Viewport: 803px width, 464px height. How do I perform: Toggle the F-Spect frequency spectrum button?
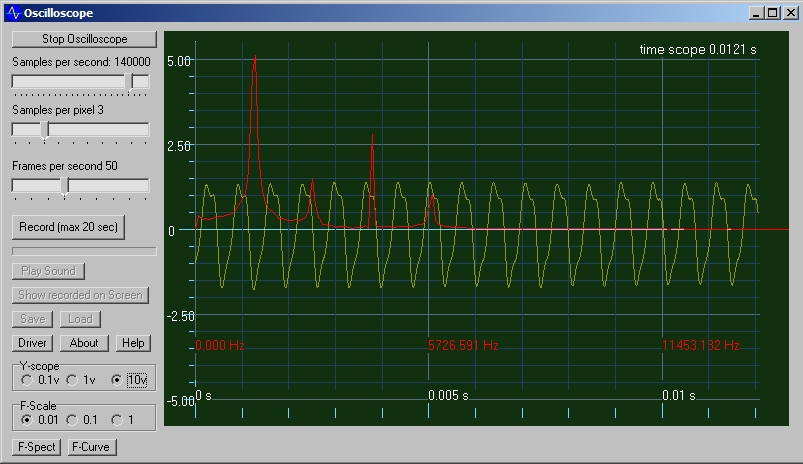click(x=36, y=447)
